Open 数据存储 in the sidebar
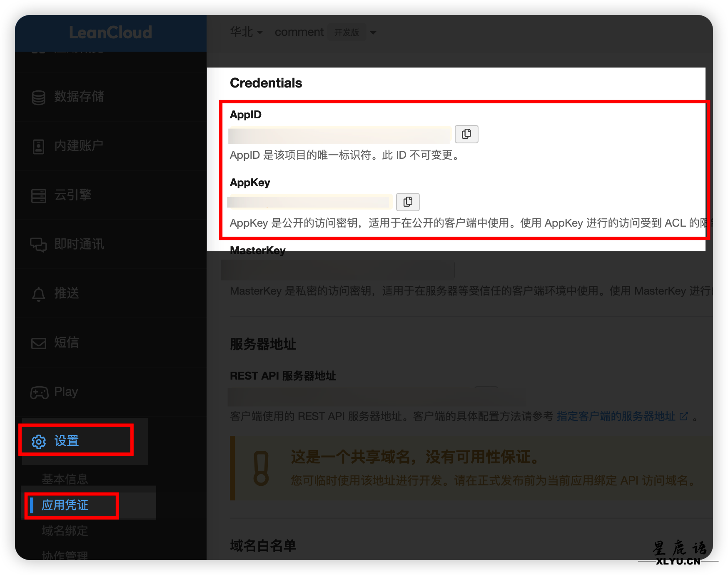This screenshot has width=728, height=575. pos(79,97)
